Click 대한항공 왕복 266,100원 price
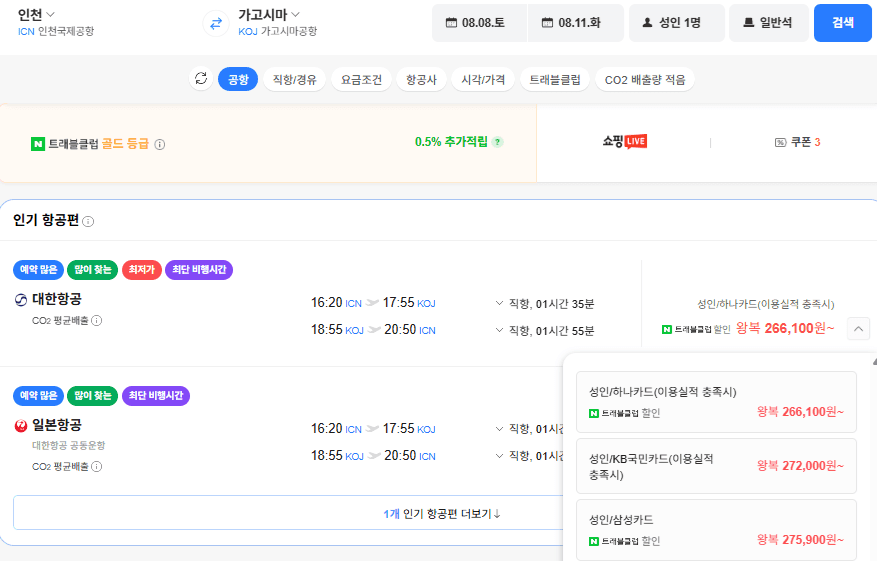877x561 pixels. [x=785, y=328]
